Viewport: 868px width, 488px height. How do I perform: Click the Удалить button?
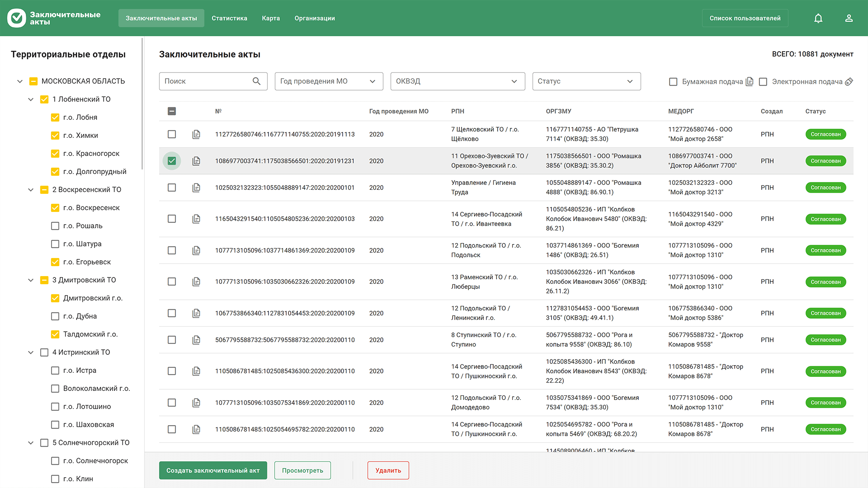pyautogui.click(x=388, y=470)
